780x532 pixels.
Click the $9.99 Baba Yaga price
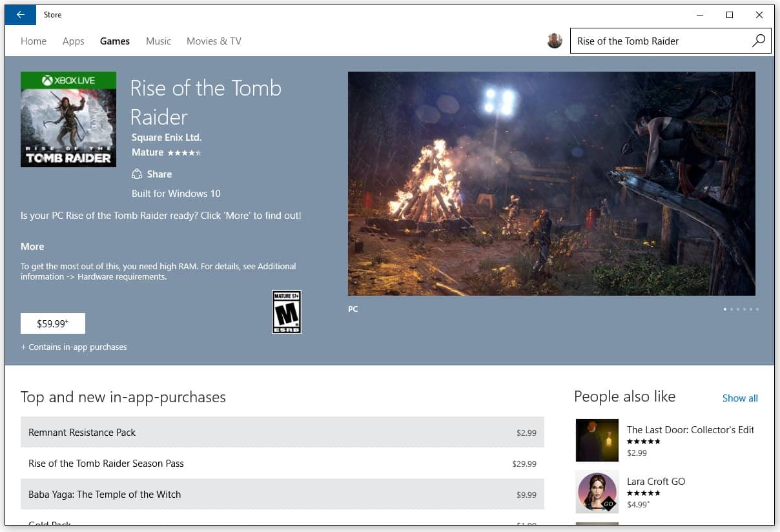coord(526,495)
